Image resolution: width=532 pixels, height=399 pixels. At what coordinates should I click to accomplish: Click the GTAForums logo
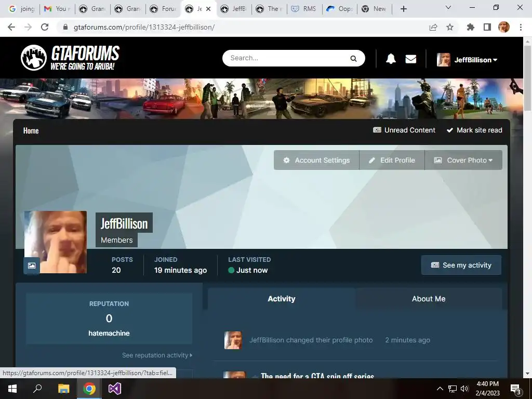click(x=70, y=58)
